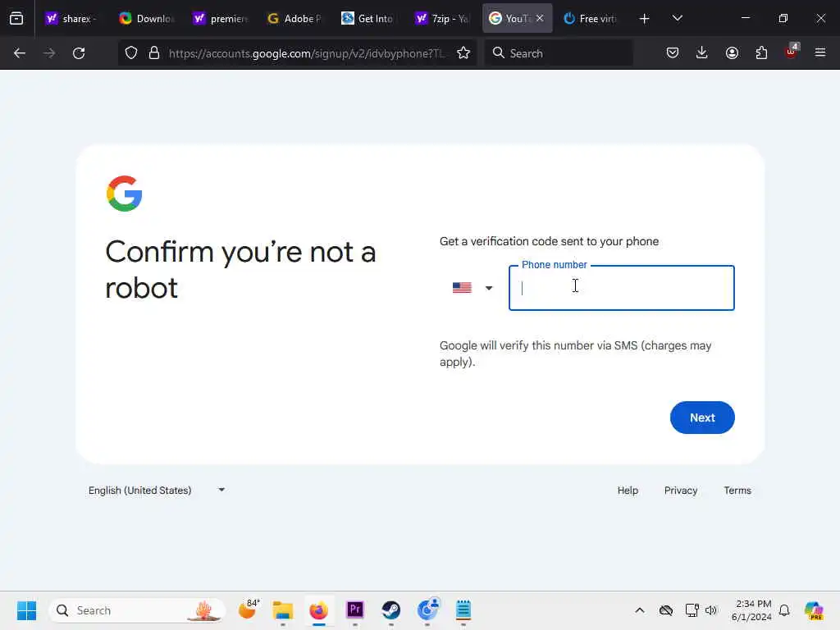Open the Extensions puzzle icon
This screenshot has width=840, height=630.
pyautogui.click(x=761, y=52)
